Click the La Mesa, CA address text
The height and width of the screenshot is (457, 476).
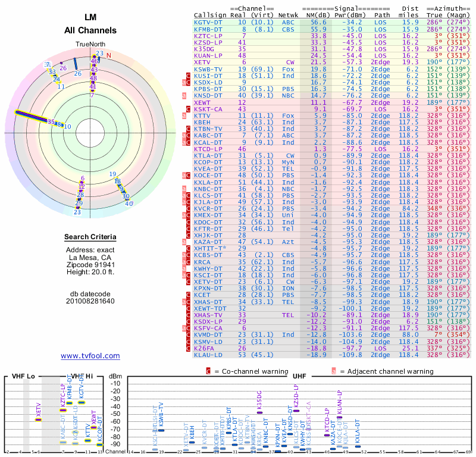[90, 258]
